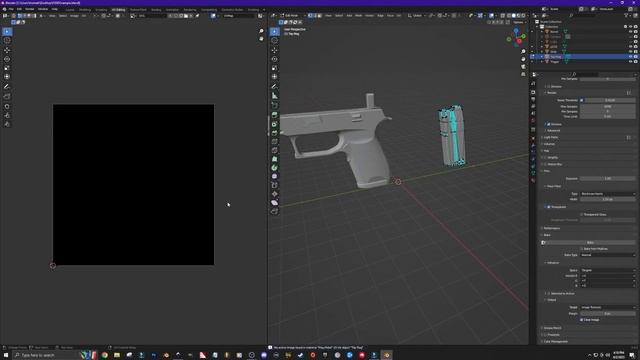Select the Pinch tool in UV editor
This screenshot has width=640, height=360.
(7, 124)
